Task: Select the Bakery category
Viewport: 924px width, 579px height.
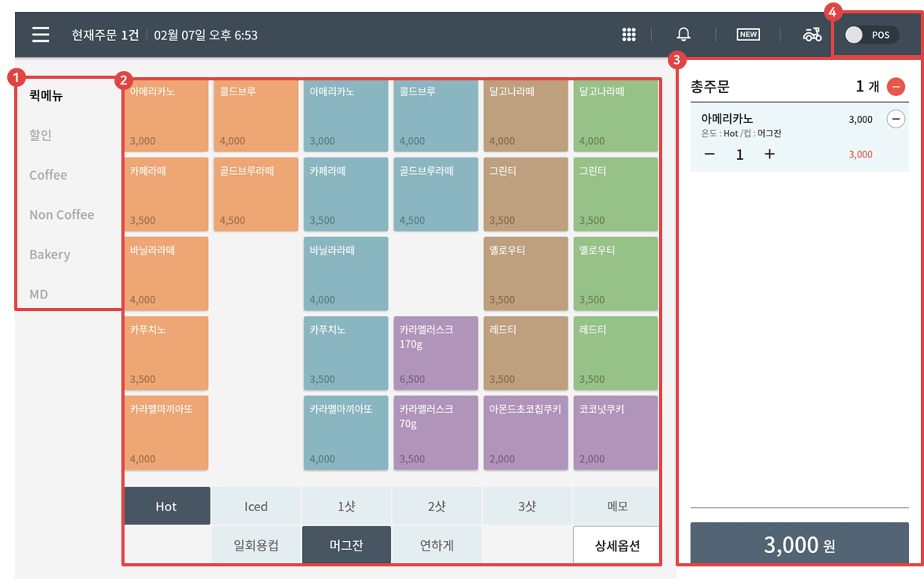Action: coord(50,254)
